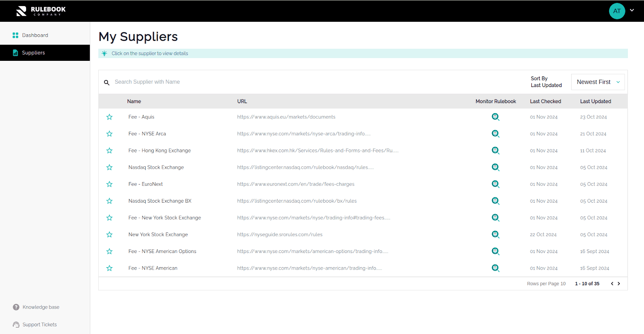Monitor rulebook icon for New York Stock Exchange

[495, 234]
